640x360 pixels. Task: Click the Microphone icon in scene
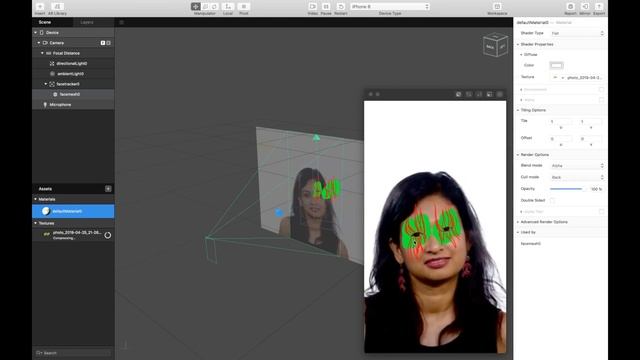pyautogui.click(x=45, y=105)
